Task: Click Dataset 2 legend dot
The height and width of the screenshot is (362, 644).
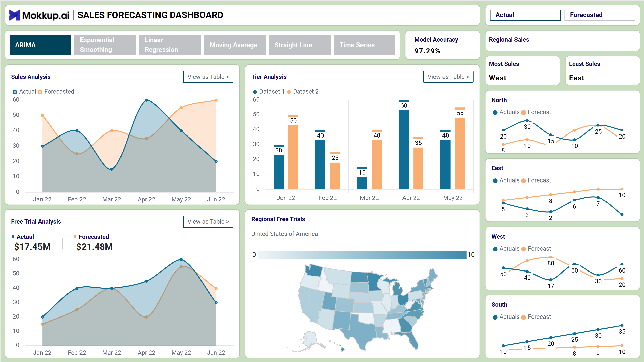Action: tap(289, 92)
